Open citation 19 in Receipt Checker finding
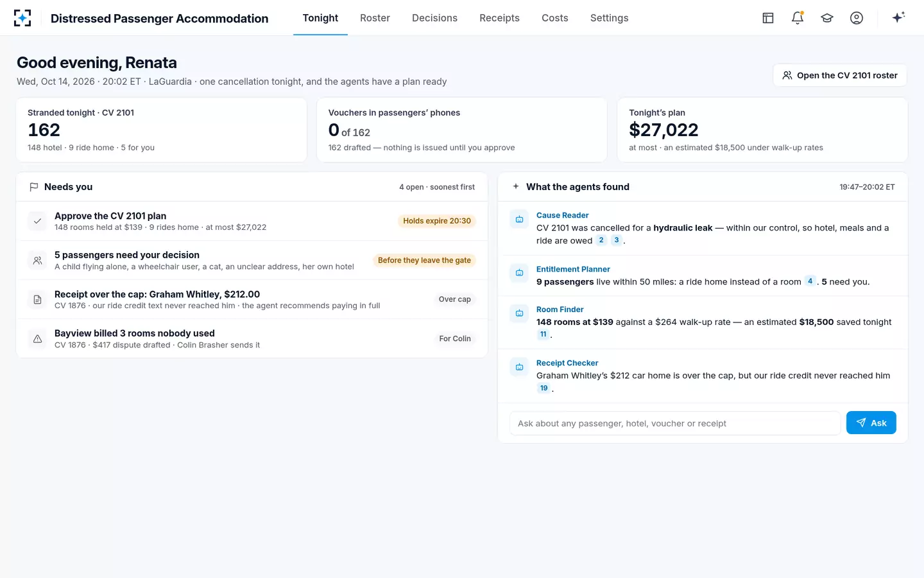The height and width of the screenshot is (578, 924). (x=544, y=388)
